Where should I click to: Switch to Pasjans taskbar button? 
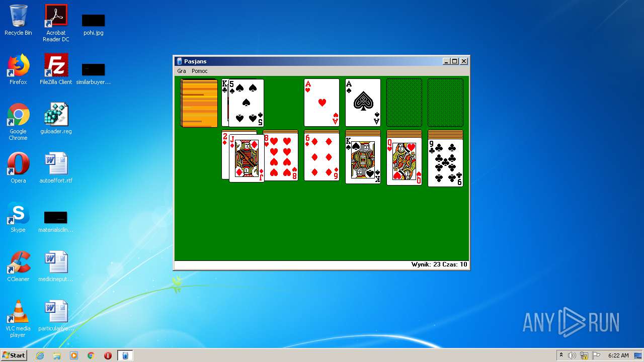(x=125, y=355)
